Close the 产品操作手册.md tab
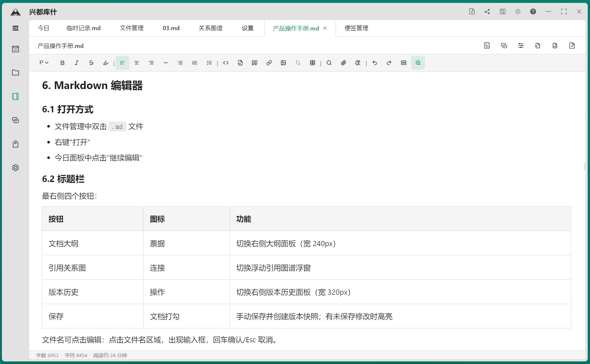The width and height of the screenshot is (590, 364). coord(325,28)
